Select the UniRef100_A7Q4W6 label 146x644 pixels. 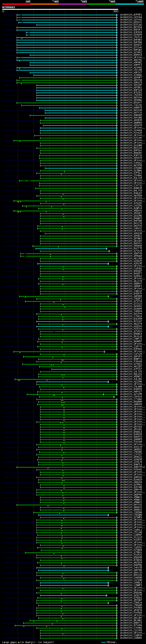tap(131, 168)
